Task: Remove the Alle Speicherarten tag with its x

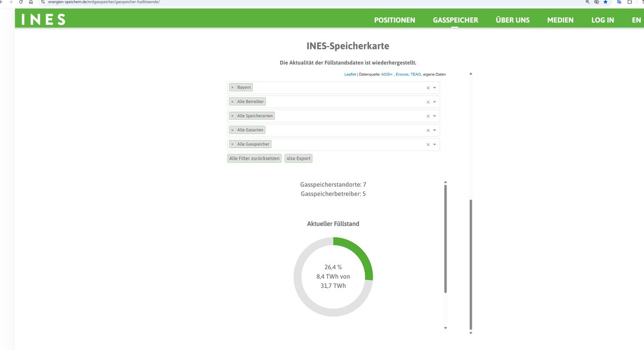Action: [x=232, y=116]
